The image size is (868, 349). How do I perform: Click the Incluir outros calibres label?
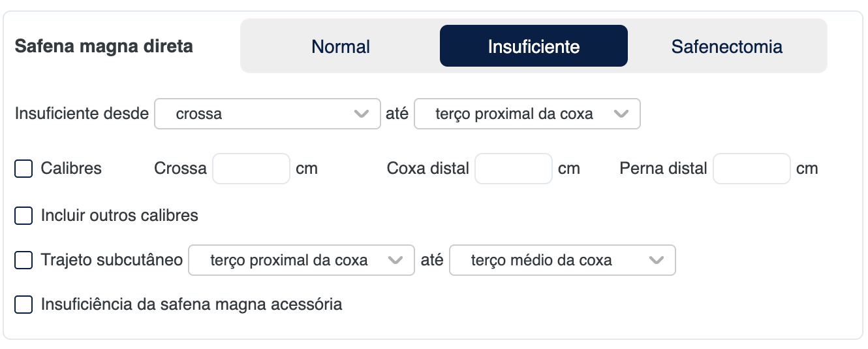[119, 216]
